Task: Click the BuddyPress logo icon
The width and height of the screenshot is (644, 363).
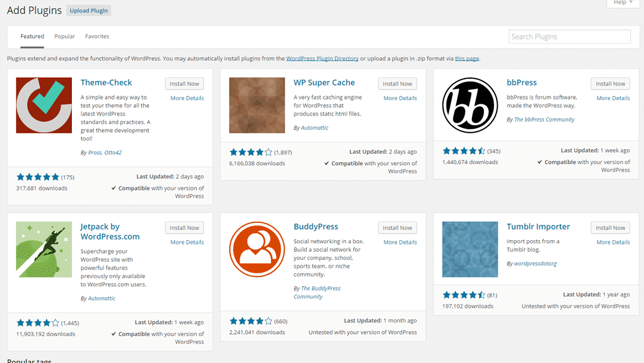Action: pos(257,249)
